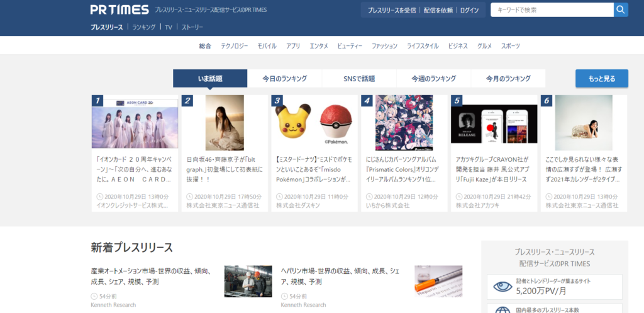Switch to the SNSで話題 tab
644x313 pixels.
pyautogui.click(x=359, y=78)
